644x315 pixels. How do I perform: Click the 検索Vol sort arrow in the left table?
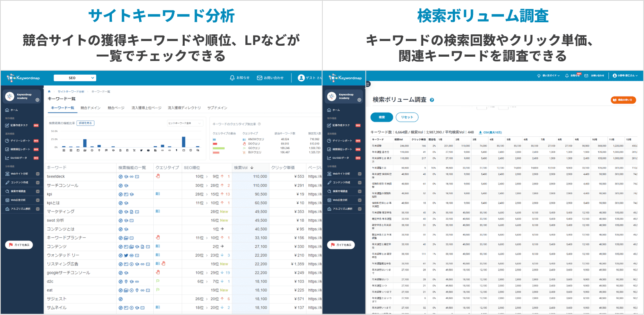pyautogui.click(x=252, y=168)
